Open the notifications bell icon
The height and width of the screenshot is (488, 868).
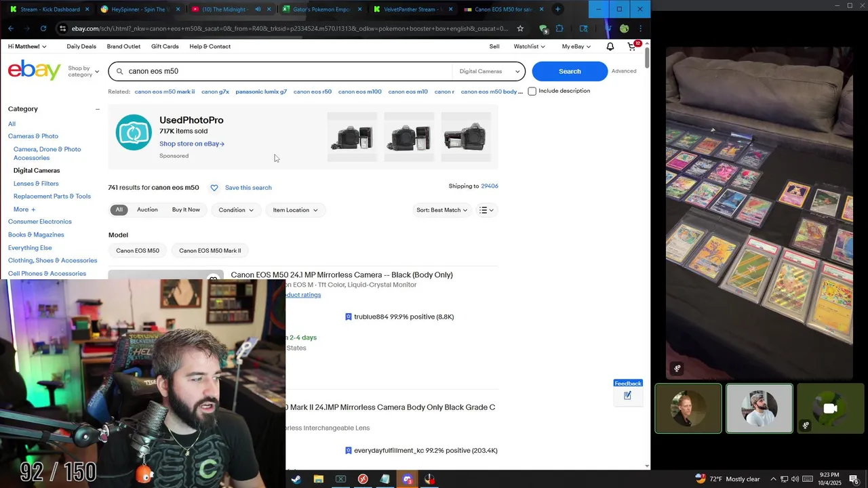coord(610,46)
